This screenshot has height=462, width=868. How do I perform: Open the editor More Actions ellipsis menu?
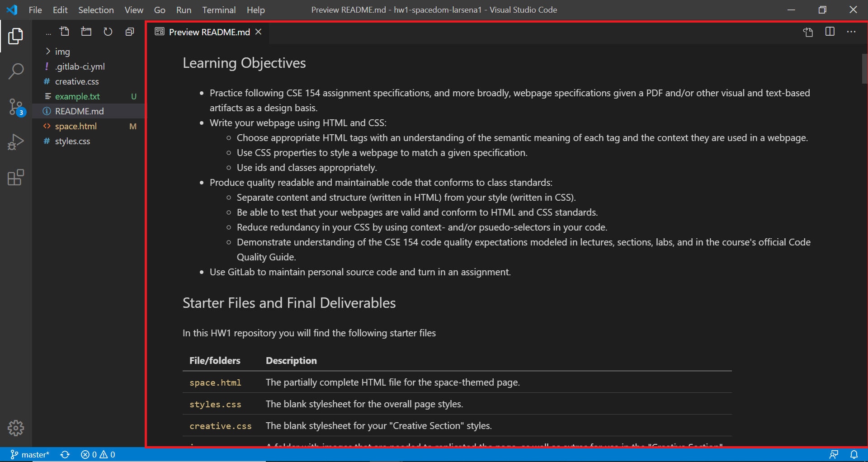(x=851, y=32)
